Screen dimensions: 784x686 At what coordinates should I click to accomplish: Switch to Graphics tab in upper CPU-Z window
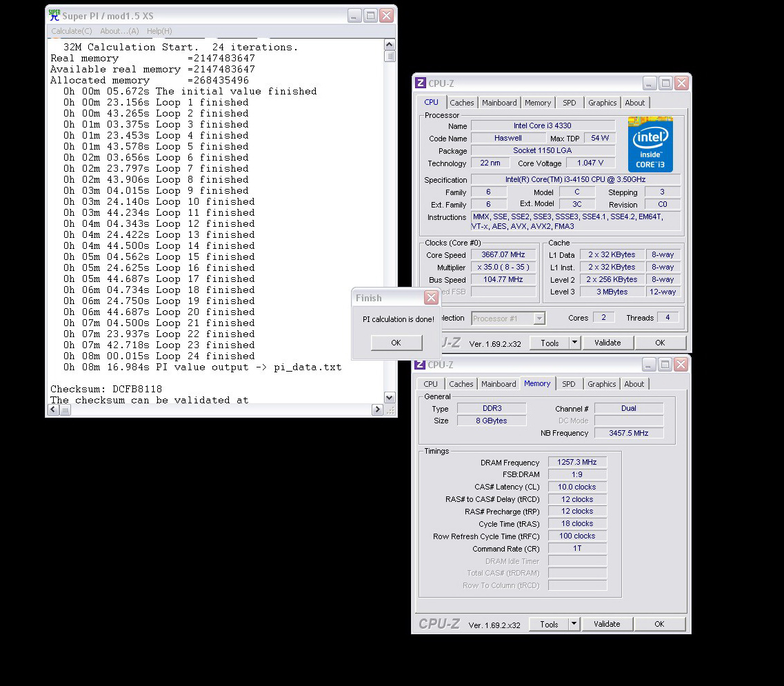click(602, 103)
